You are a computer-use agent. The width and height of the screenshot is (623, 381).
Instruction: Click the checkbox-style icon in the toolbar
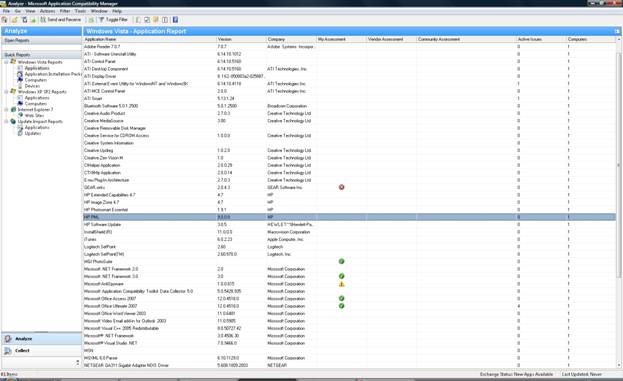[x=147, y=19]
